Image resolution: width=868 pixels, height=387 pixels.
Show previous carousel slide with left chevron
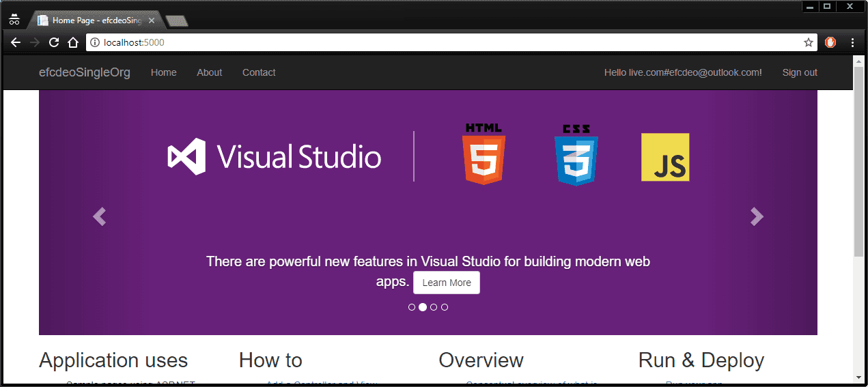(100, 216)
